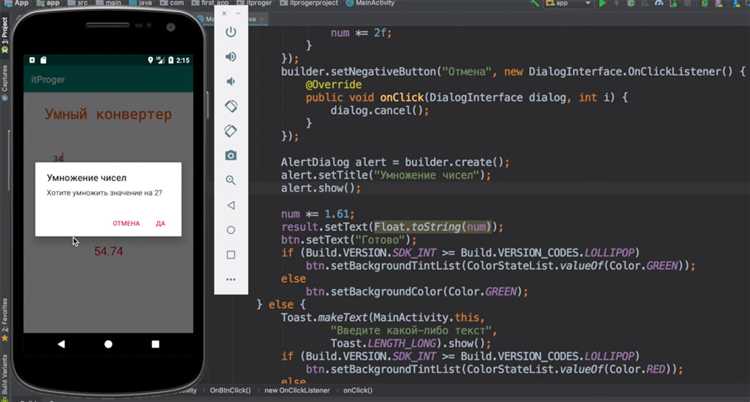Click the 'builder.setNegativeButton' code line
The height and width of the screenshot is (402, 750).
click(513, 72)
